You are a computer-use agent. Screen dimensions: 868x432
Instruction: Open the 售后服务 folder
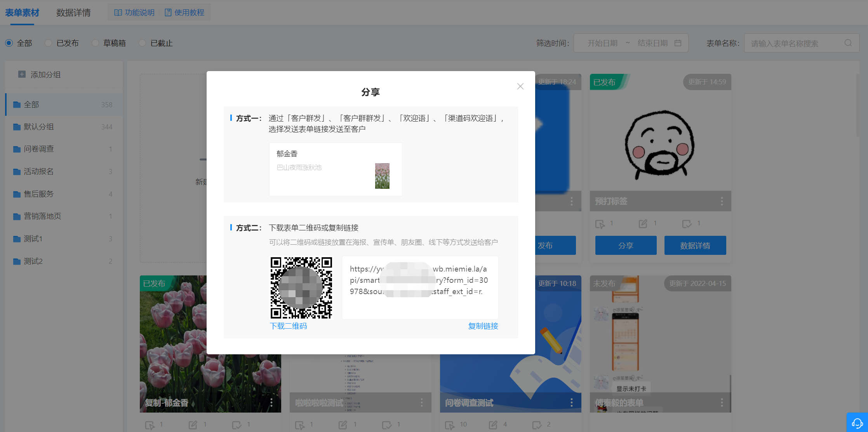pyautogui.click(x=64, y=194)
